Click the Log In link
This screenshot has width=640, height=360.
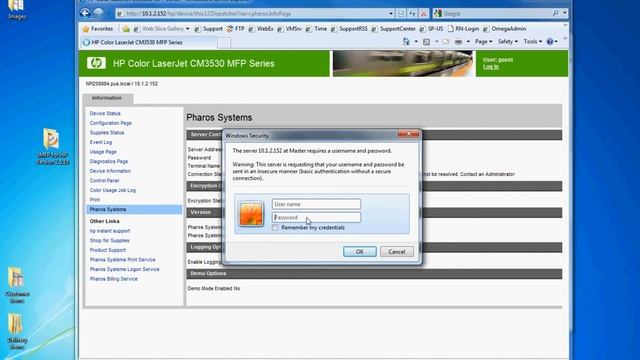click(491, 67)
